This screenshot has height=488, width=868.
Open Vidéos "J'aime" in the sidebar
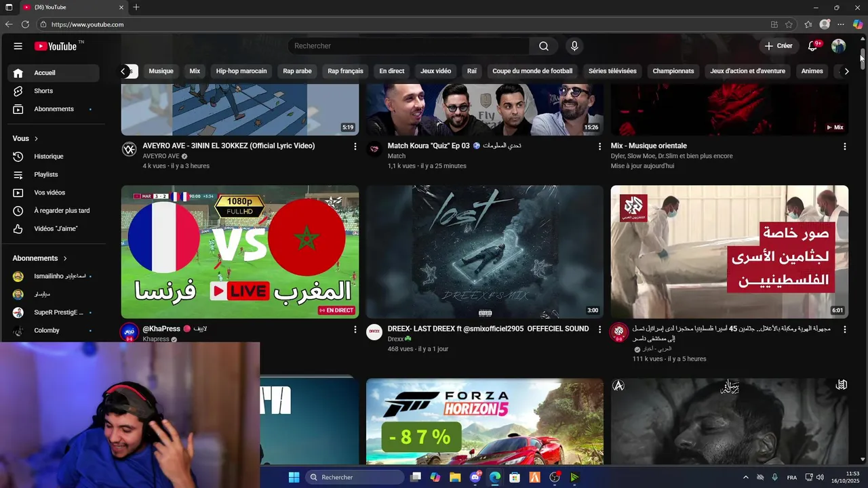[x=54, y=229]
